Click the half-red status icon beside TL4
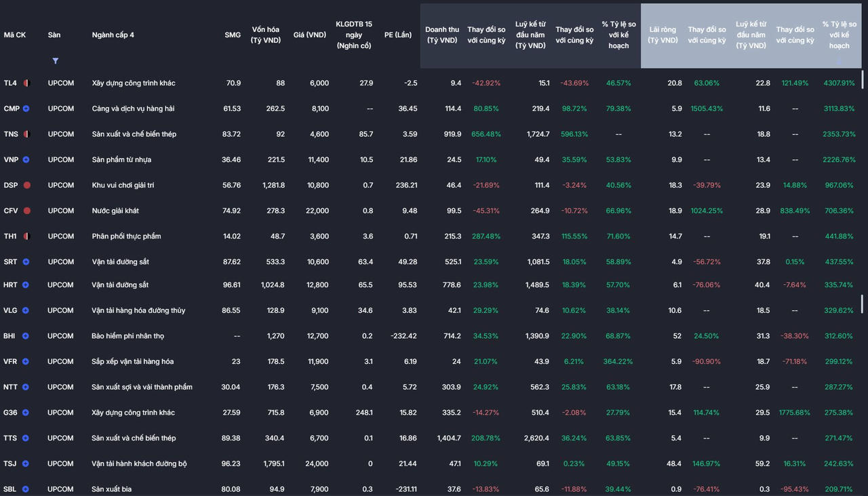The height and width of the screenshot is (496, 868). pyautogui.click(x=27, y=83)
